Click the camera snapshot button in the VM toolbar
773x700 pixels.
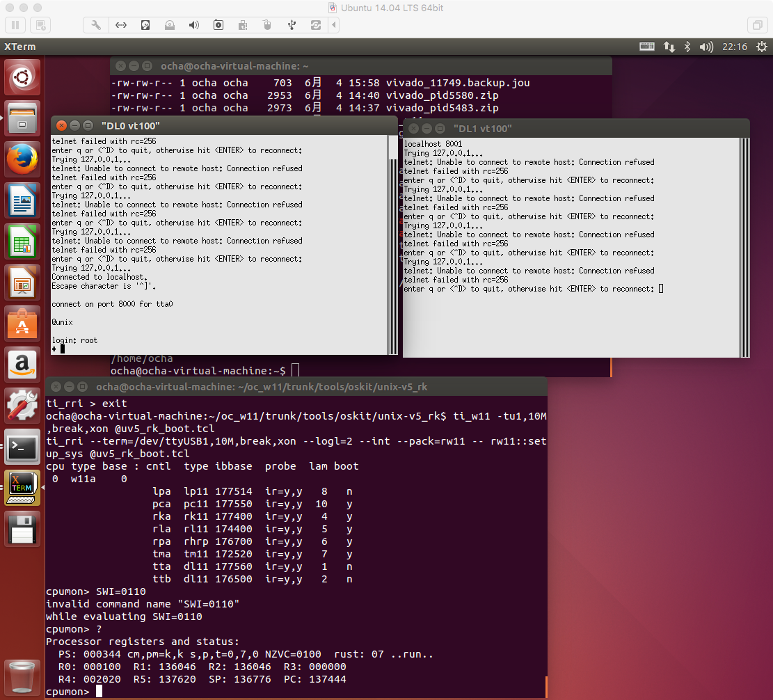218,25
